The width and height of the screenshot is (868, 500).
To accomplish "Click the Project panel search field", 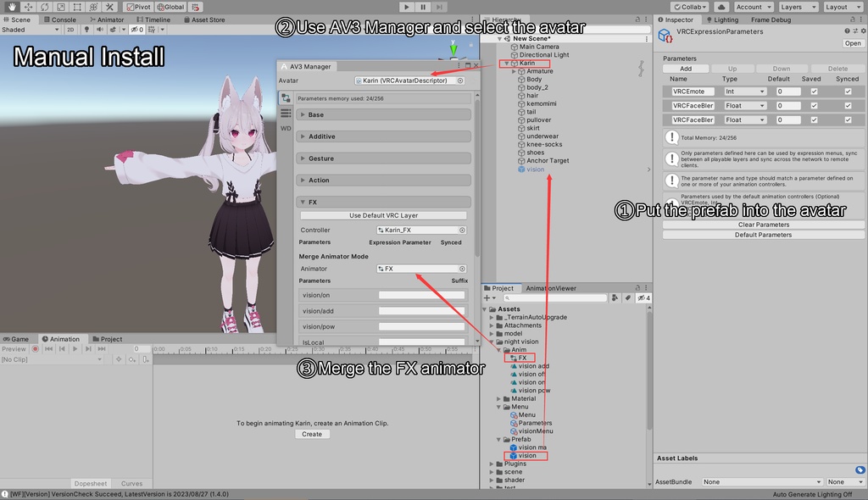I will (x=554, y=298).
